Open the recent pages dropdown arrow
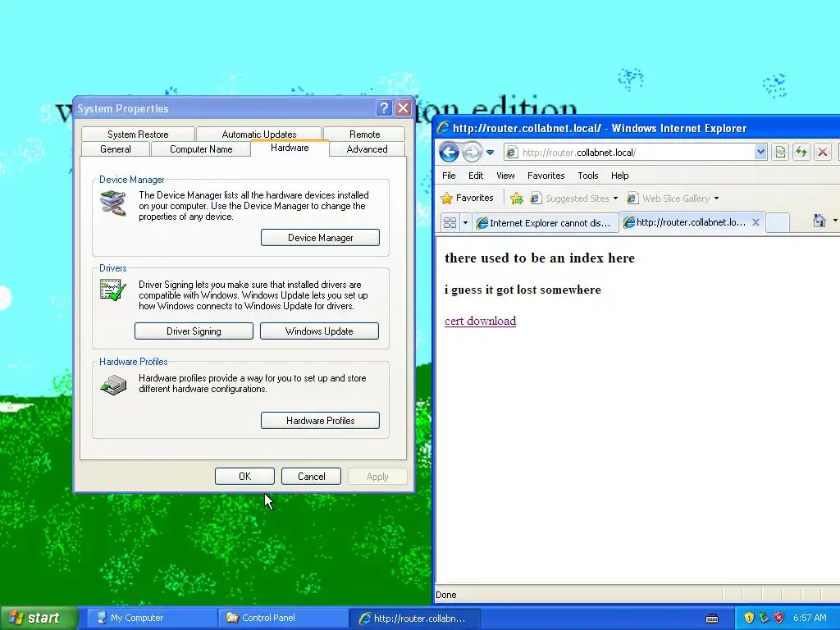This screenshot has width=840, height=630. click(490, 153)
